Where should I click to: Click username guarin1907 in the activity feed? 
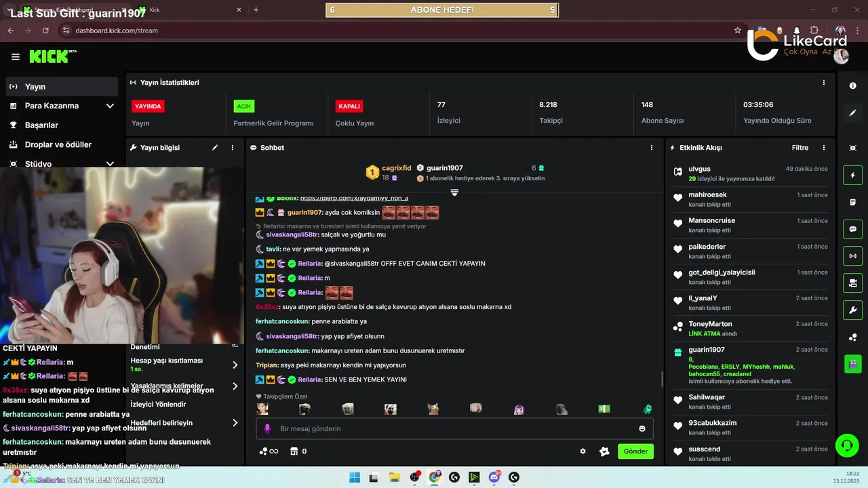coord(707,350)
